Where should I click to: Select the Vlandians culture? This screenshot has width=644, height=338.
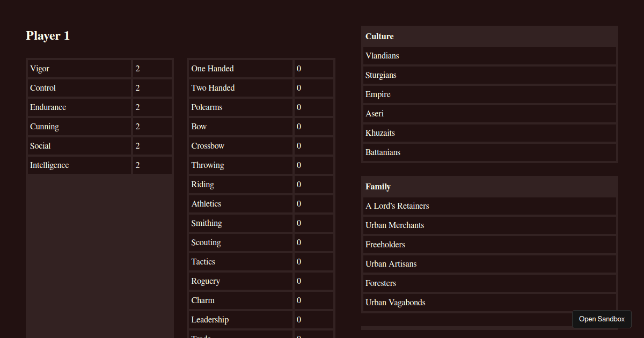[489, 55]
